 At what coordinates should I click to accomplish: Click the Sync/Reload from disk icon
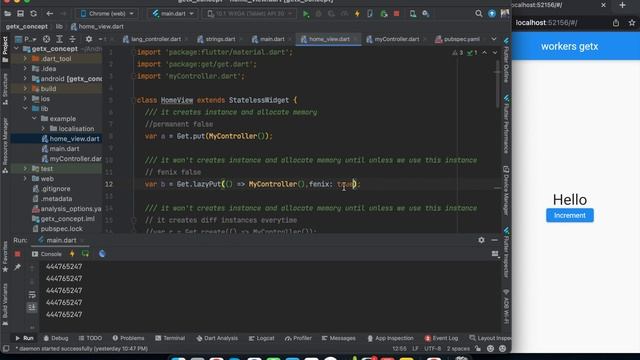[33, 13]
